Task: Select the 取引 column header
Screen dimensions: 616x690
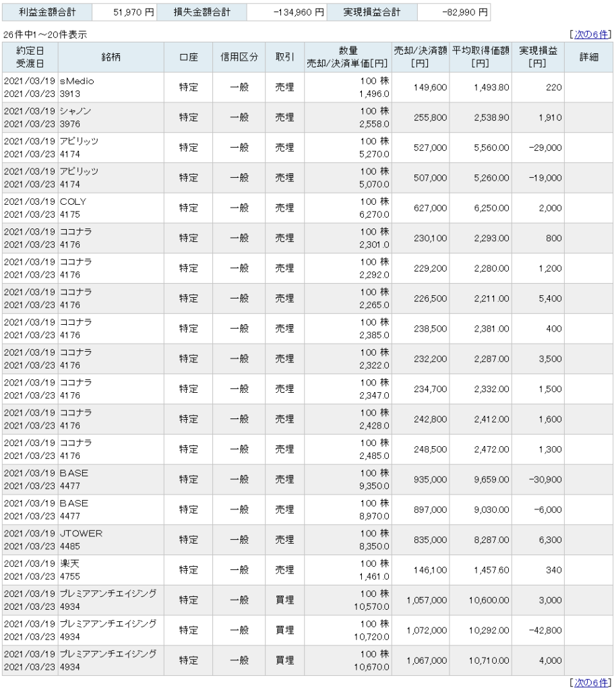Action: 284,57
